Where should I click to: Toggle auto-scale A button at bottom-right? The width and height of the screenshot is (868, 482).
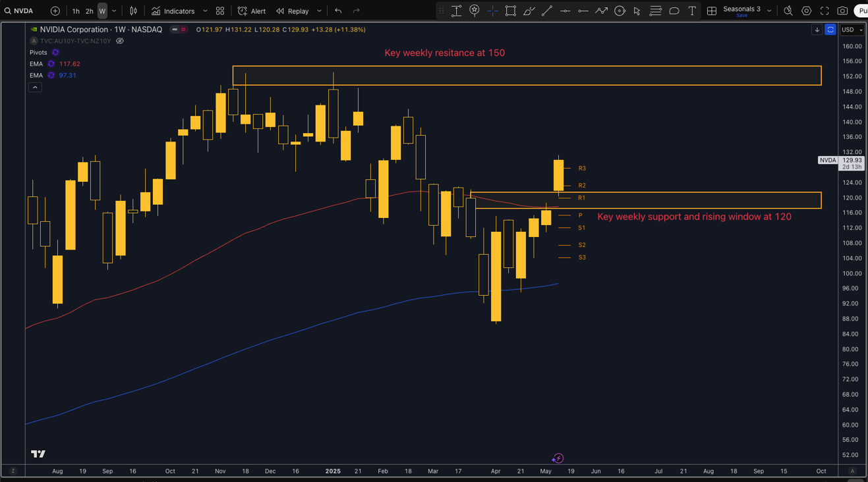(852, 471)
